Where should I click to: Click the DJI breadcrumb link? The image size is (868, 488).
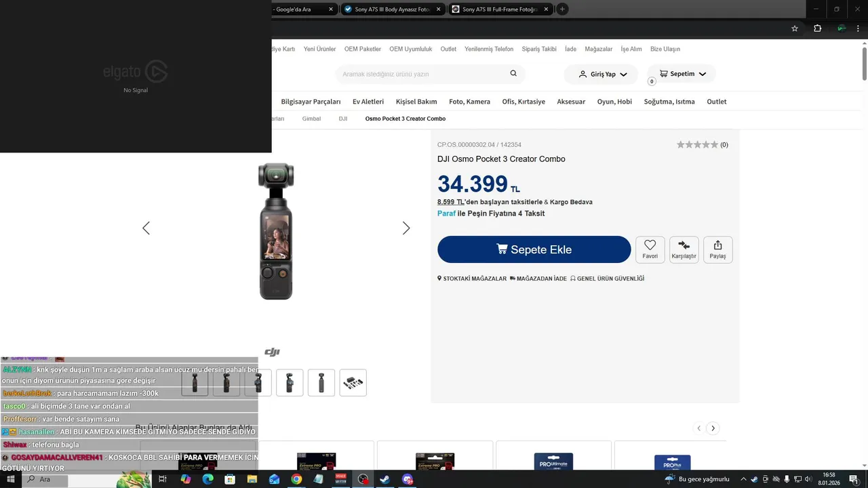(343, 119)
